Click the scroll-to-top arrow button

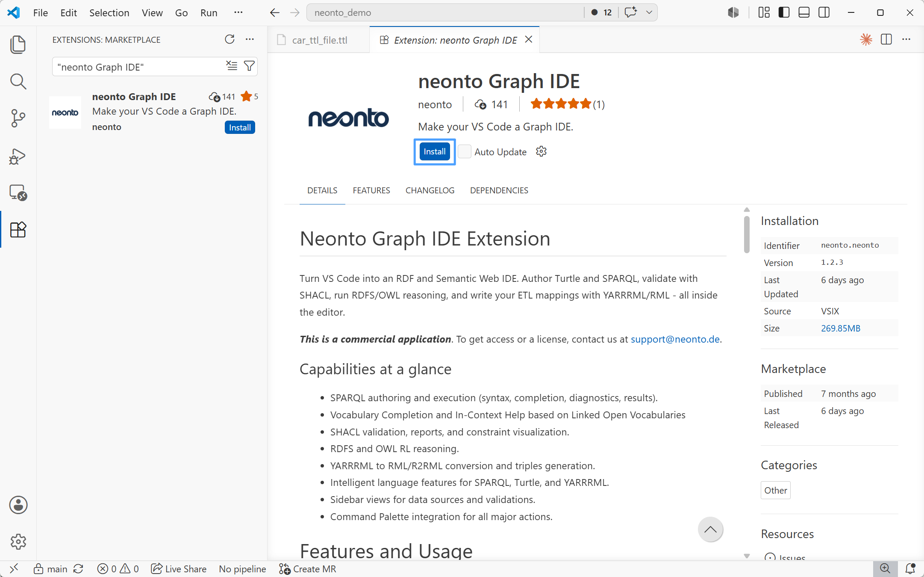(x=710, y=529)
